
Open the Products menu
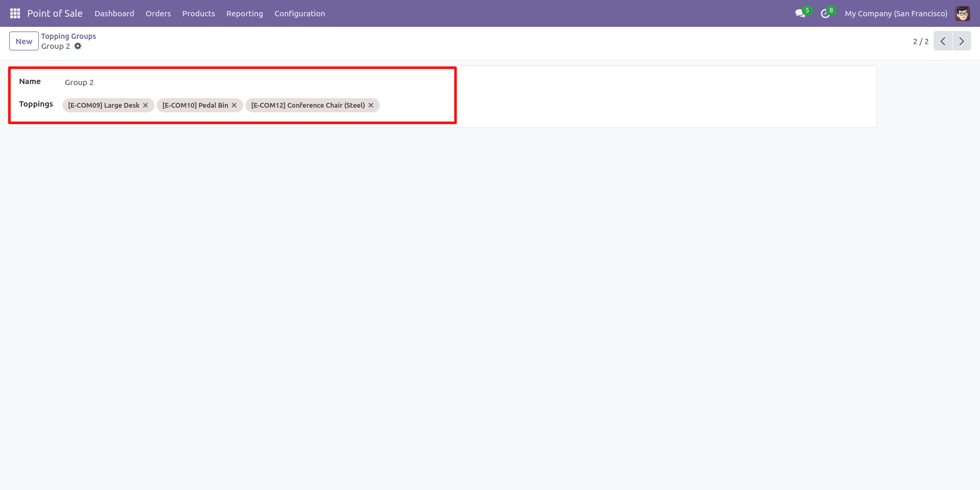coord(199,13)
